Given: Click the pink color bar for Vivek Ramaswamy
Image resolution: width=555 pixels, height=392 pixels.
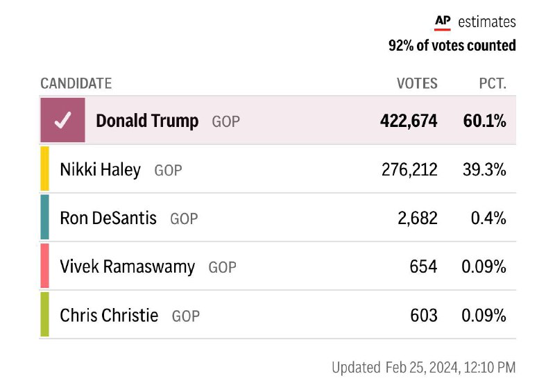Looking at the screenshot, I should pos(44,266).
